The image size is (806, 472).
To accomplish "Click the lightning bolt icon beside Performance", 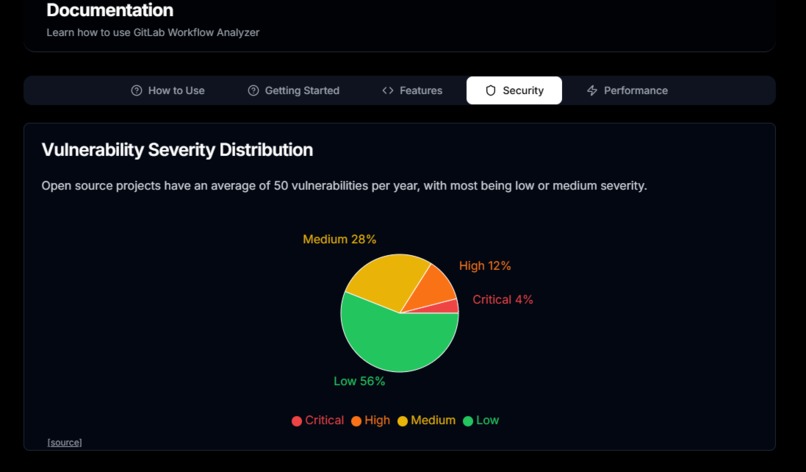I will (592, 90).
